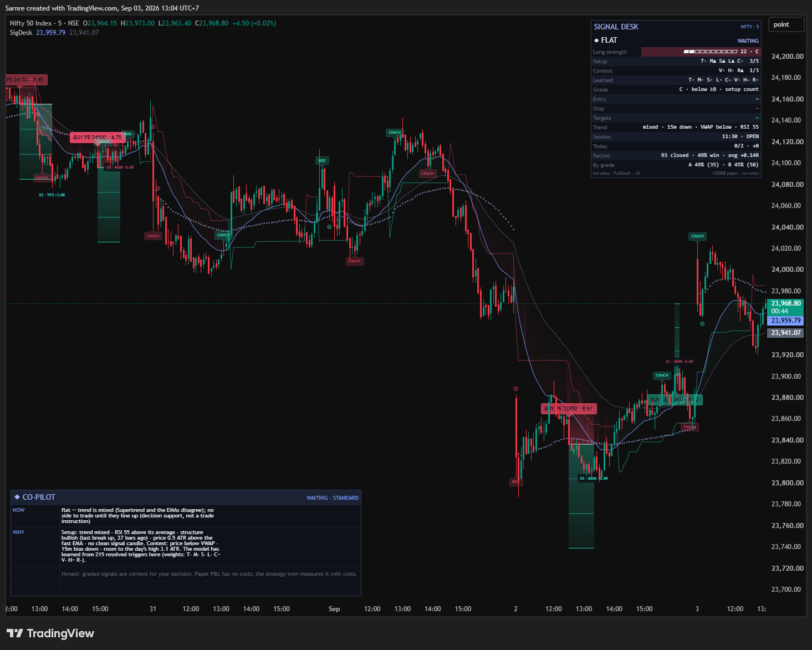
Task: Click the 'flat — trend is mixed' message
Action: coord(137,516)
